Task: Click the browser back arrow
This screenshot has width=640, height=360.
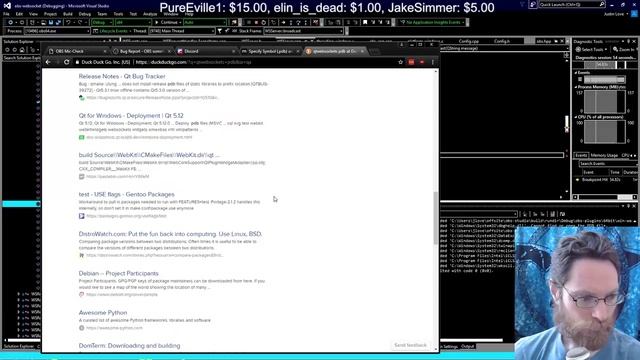Action: tap(48, 62)
